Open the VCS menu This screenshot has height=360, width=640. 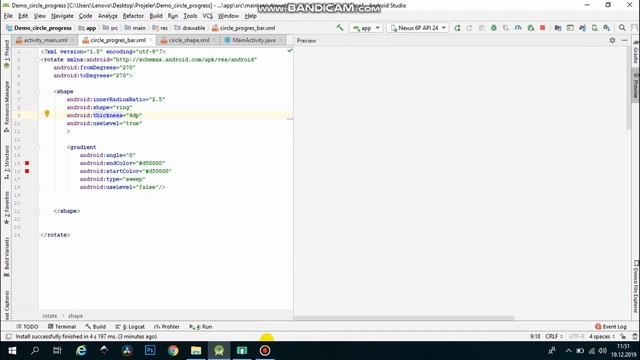(207, 16)
